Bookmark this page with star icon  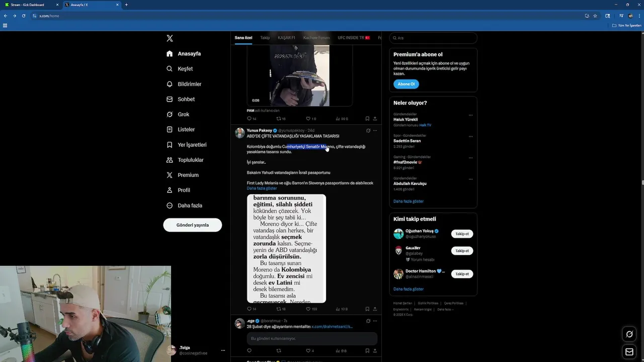click(x=595, y=16)
